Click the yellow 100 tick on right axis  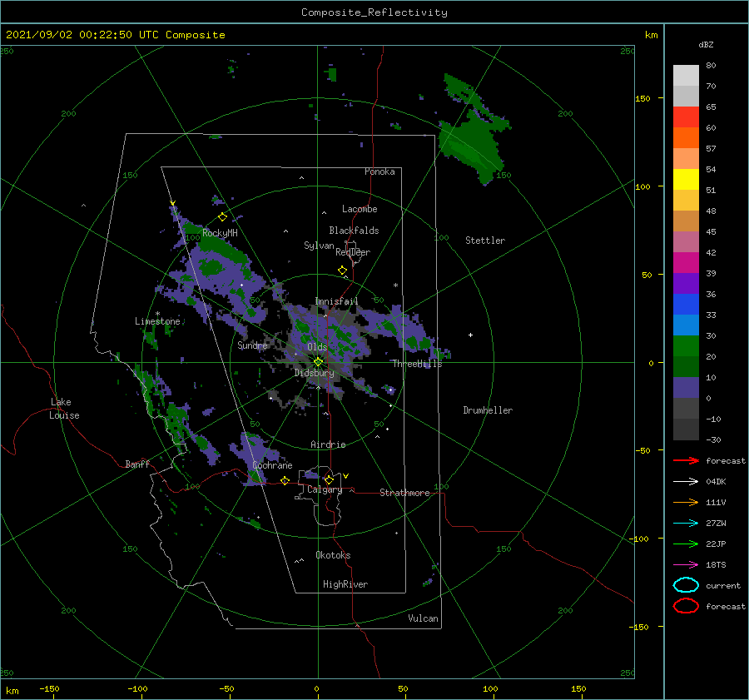(643, 186)
